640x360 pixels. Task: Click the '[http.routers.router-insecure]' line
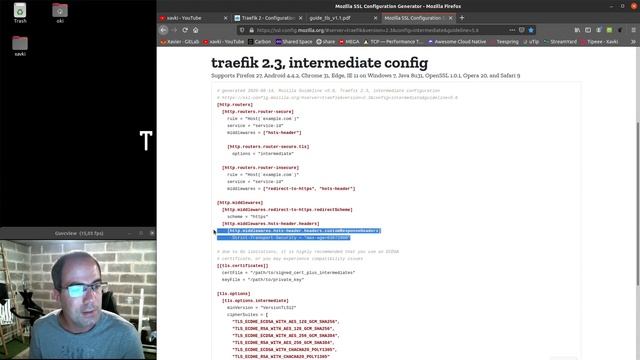click(x=260, y=167)
